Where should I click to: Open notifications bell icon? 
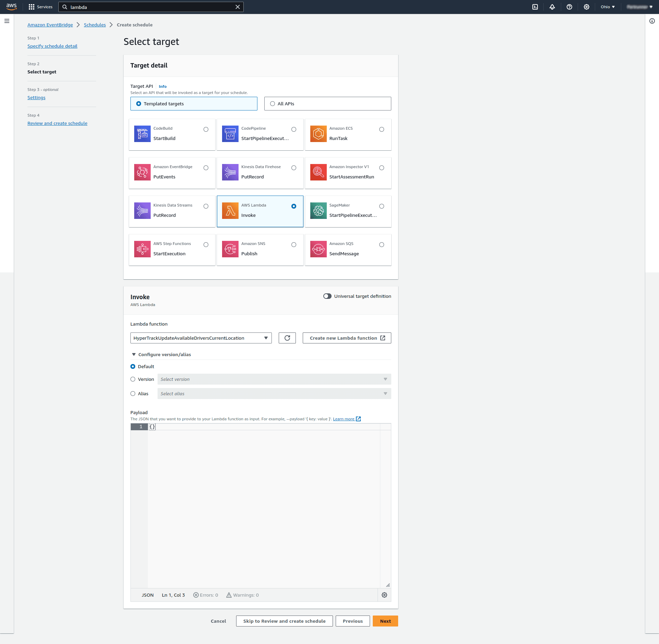(552, 7)
